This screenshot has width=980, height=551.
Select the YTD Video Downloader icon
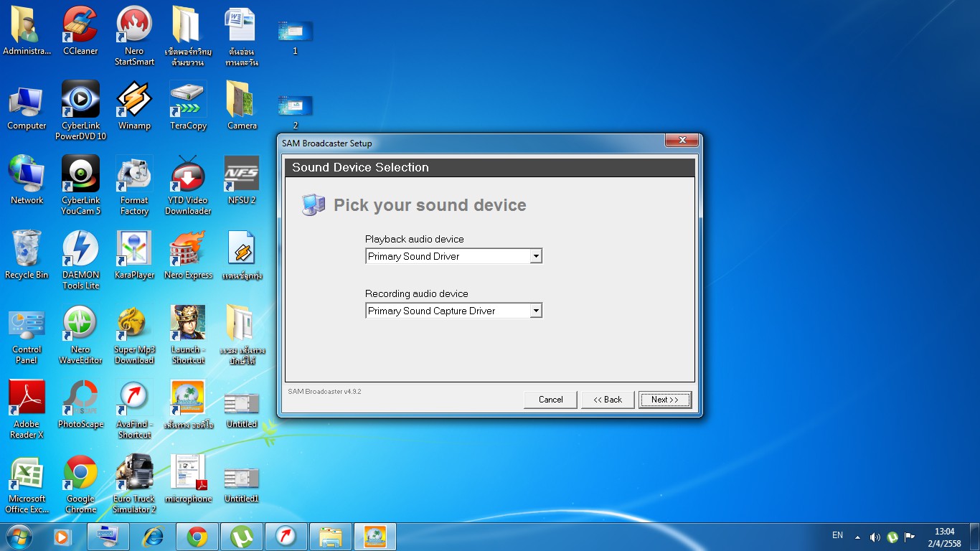point(188,185)
